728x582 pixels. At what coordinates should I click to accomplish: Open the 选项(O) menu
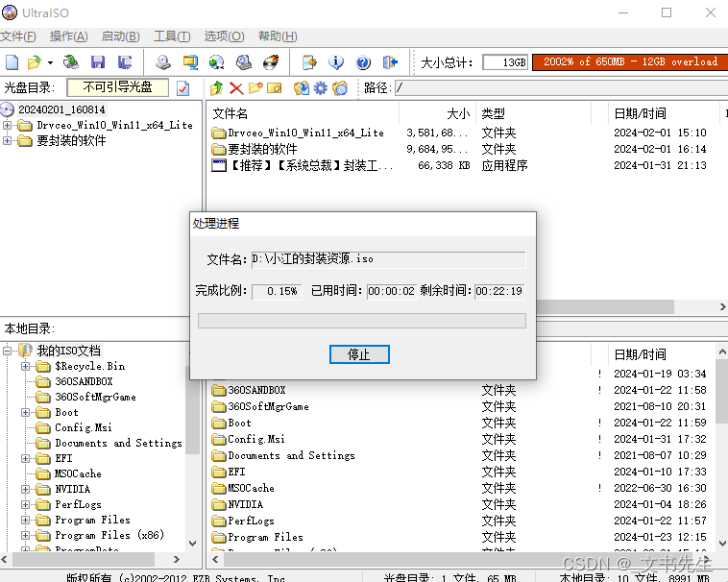[224, 36]
